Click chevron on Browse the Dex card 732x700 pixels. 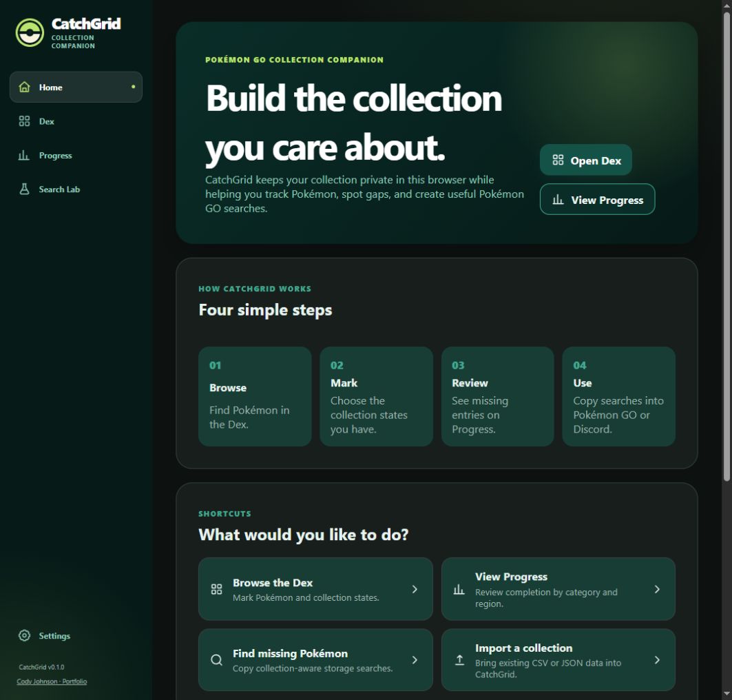415,589
